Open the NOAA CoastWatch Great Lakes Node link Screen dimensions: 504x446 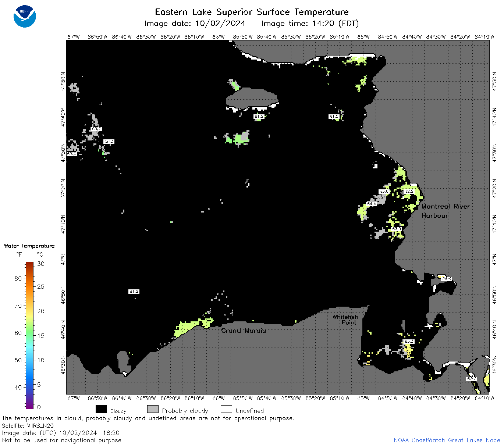click(447, 440)
